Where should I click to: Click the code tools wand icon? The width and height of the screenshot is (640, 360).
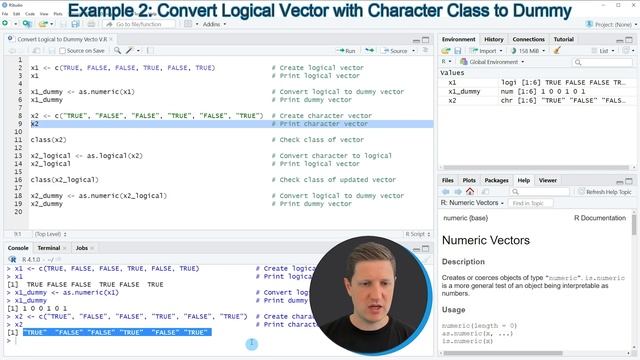[129, 51]
